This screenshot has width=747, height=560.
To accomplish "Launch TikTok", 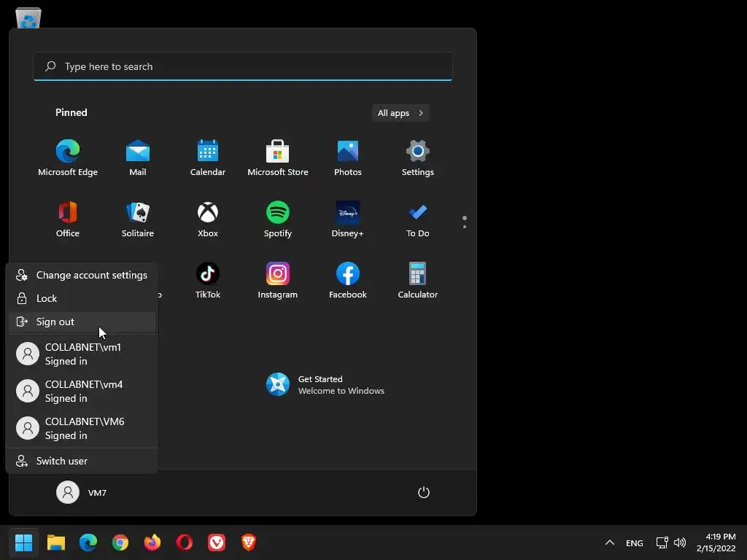I will (208, 281).
